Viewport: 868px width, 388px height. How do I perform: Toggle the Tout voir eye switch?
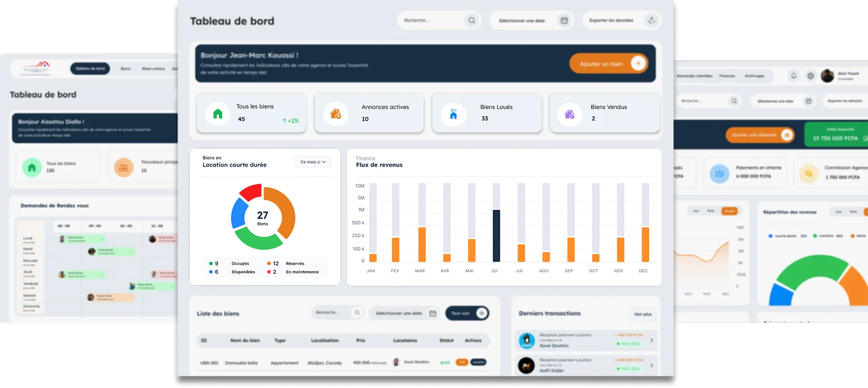click(x=482, y=313)
